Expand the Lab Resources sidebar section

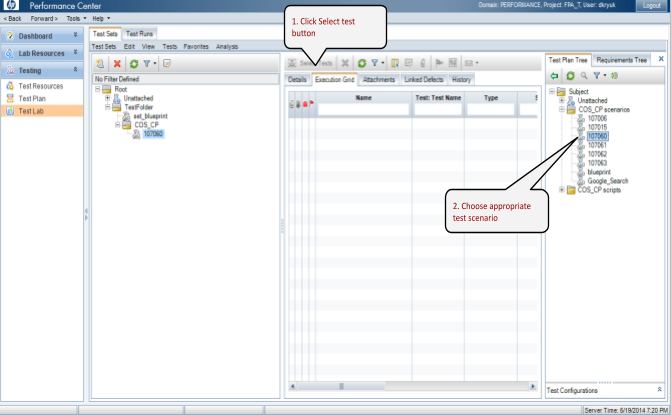pyautogui.click(x=76, y=52)
